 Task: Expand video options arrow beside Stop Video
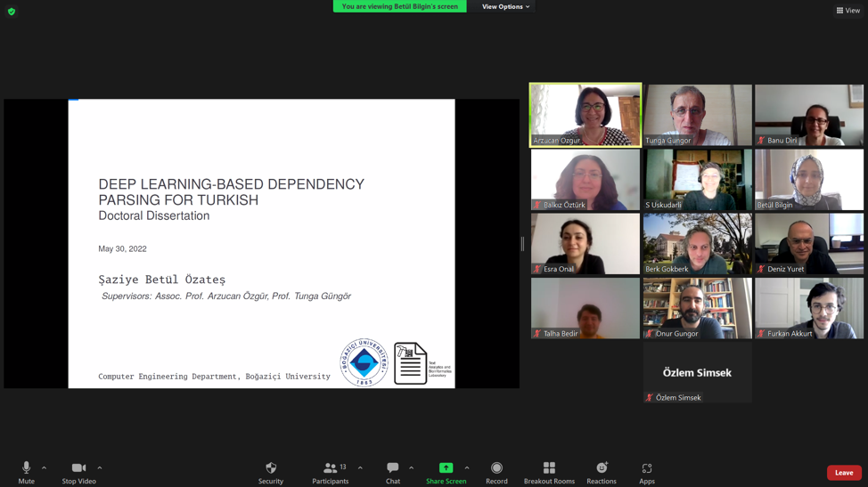coord(100,467)
